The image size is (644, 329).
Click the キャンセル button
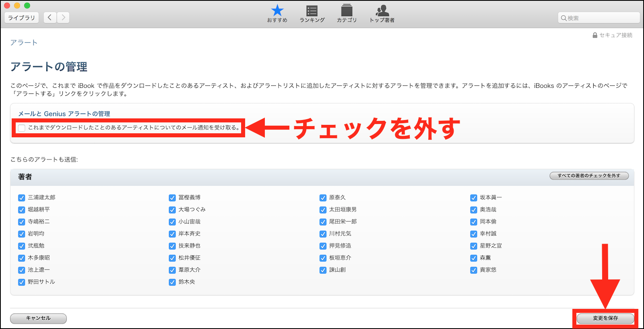click(38, 319)
